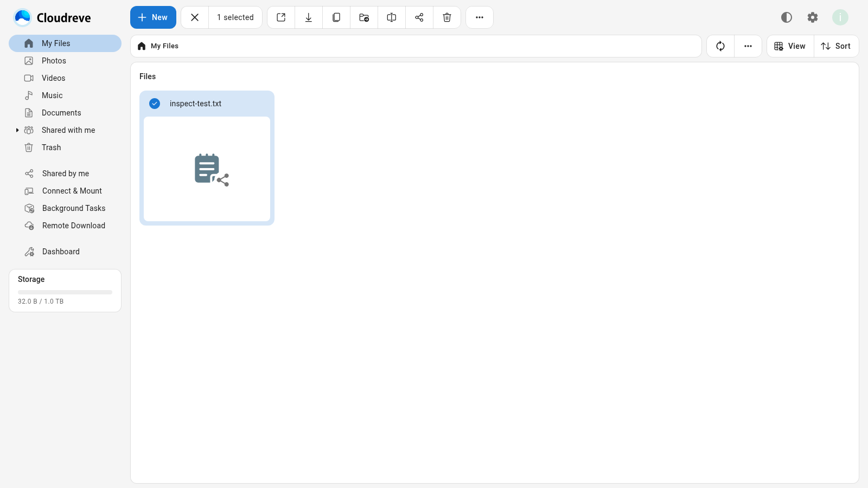Open the Dashboard
The height and width of the screenshot is (488, 868).
point(65,252)
